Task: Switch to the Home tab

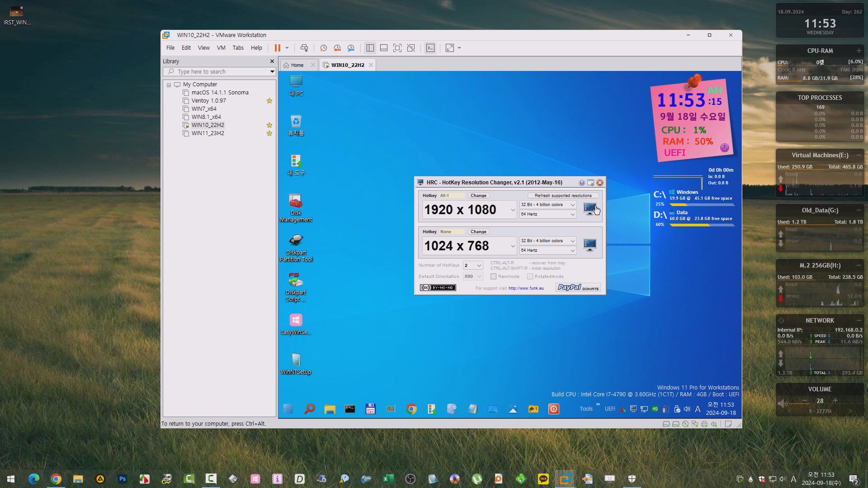Action: [297, 65]
